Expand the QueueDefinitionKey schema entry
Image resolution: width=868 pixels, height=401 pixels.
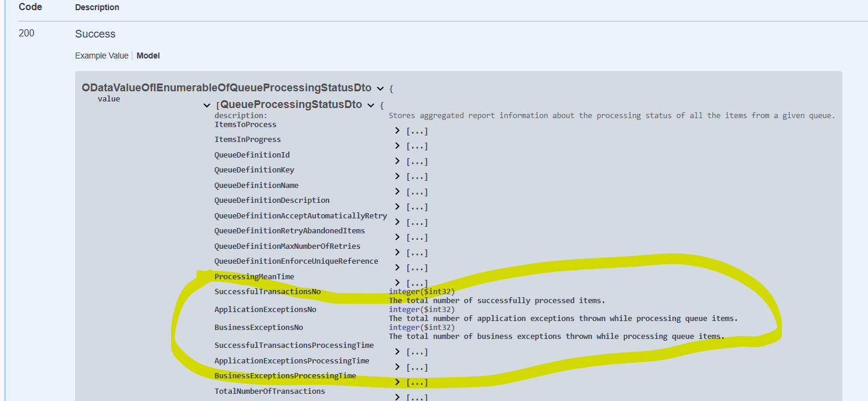(x=396, y=176)
